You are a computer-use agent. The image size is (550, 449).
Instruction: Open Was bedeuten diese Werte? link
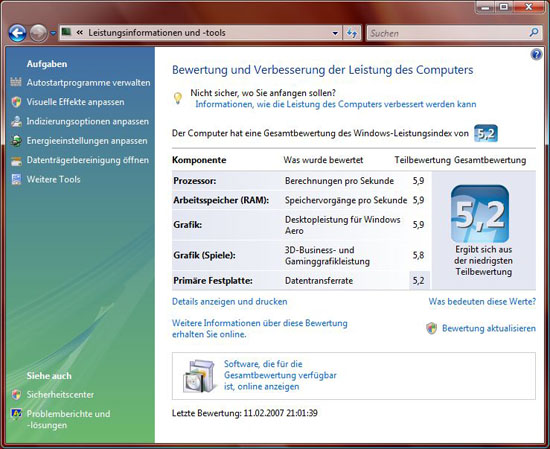click(x=482, y=302)
